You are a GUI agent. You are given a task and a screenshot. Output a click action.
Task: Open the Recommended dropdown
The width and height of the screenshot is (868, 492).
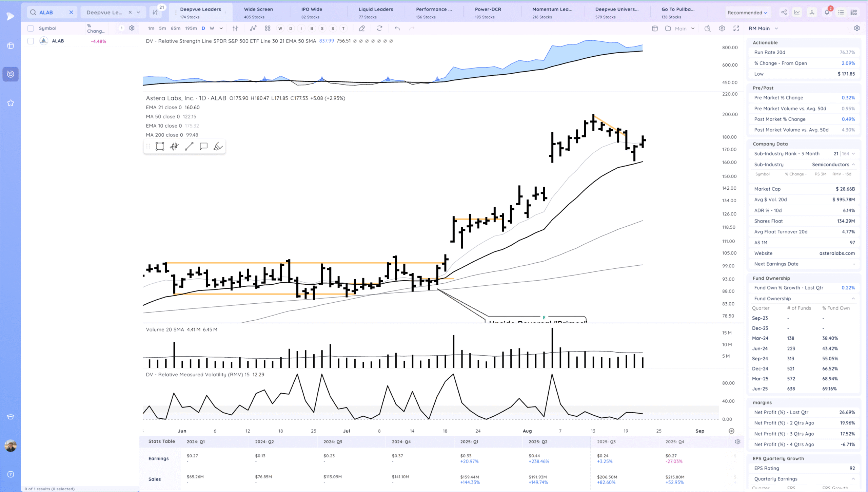tap(747, 13)
